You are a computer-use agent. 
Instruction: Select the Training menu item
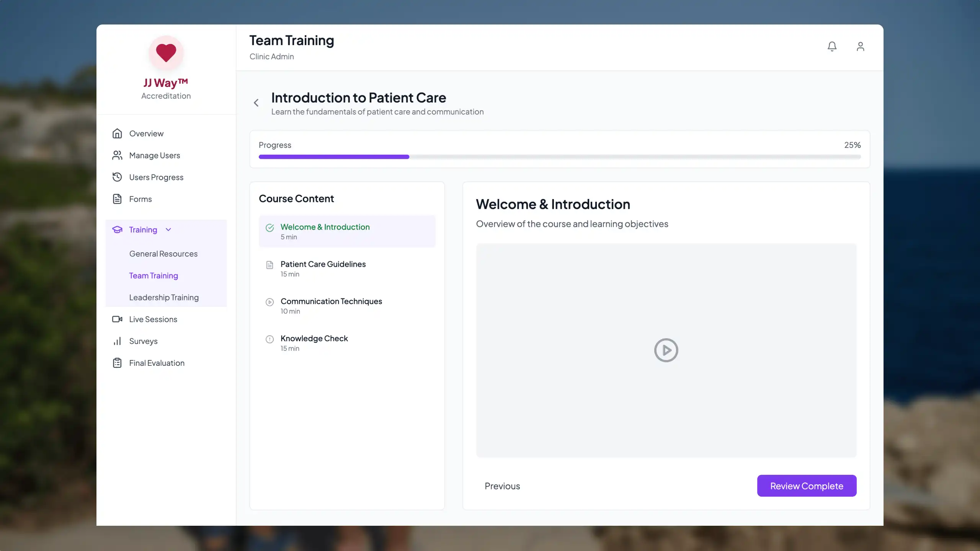click(x=166, y=230)
